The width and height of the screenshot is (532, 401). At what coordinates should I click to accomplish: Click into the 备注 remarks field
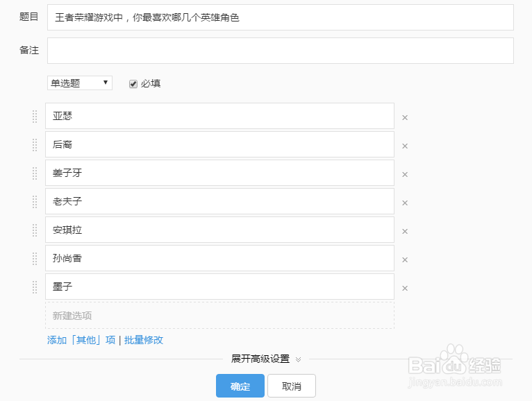[281, 51]
